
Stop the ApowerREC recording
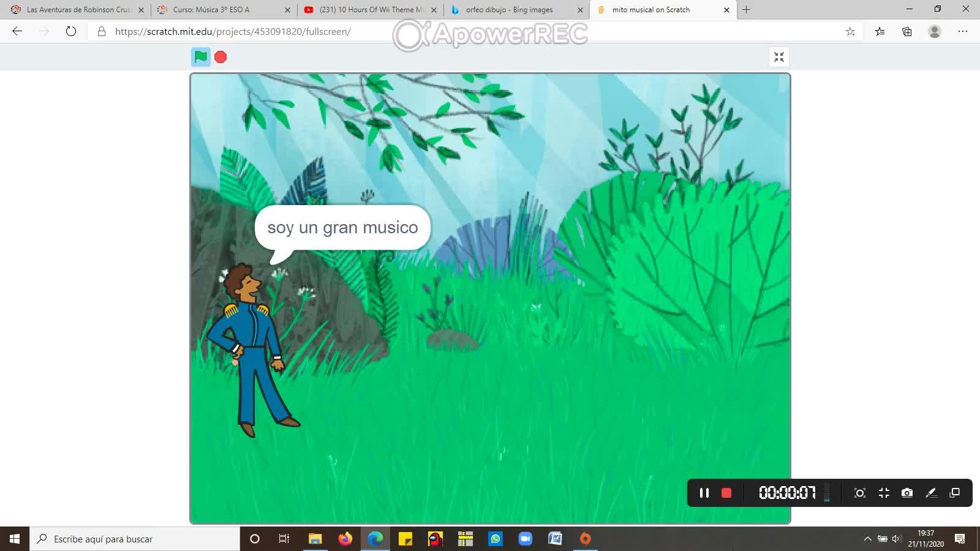(x=726, y=493)
